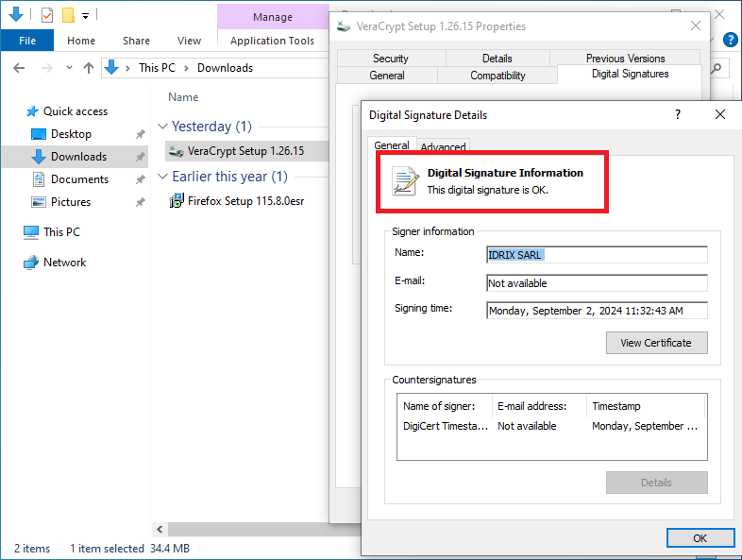This screenshot has width=742, height=560.
Task: Expand the chevron after This PC in breadcrumb
Action: click(187, 68)
